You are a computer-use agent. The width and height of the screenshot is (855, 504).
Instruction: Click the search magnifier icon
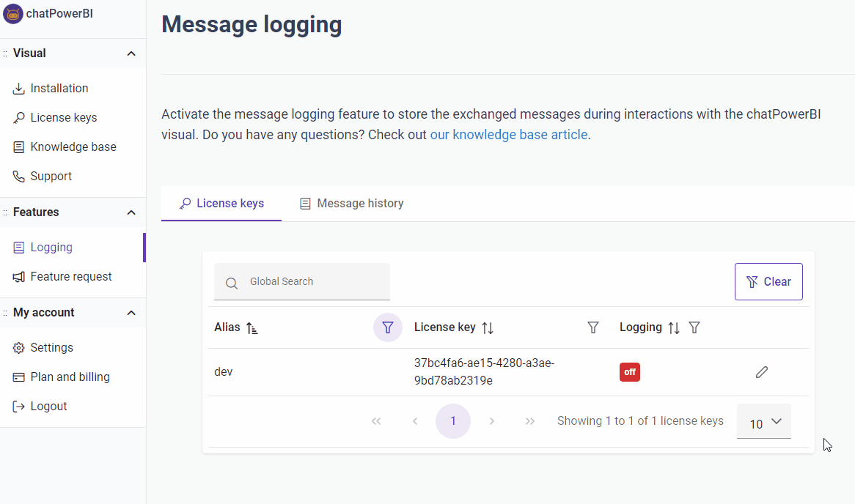pos(232,283)
